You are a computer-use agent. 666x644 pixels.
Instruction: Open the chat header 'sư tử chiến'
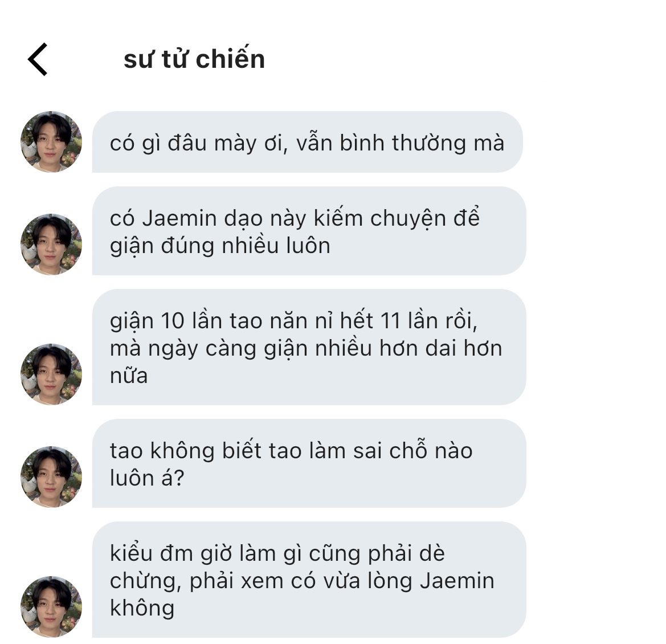[194, 59]
